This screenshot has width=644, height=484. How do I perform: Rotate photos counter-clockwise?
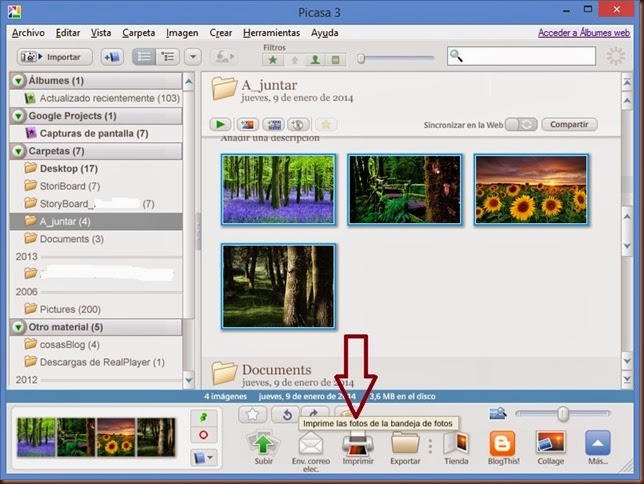pos(287,414)
